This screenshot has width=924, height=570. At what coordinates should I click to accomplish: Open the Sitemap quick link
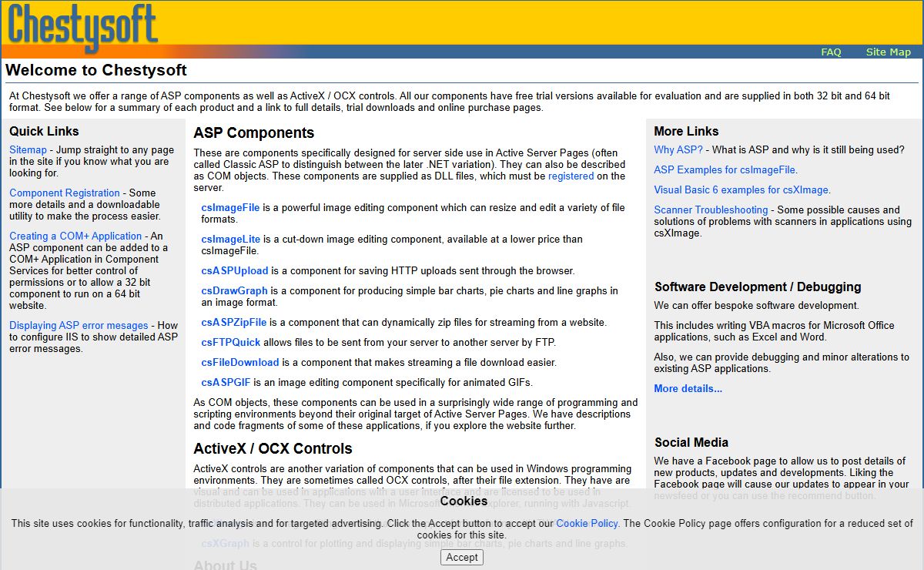(x=28, y=150)
